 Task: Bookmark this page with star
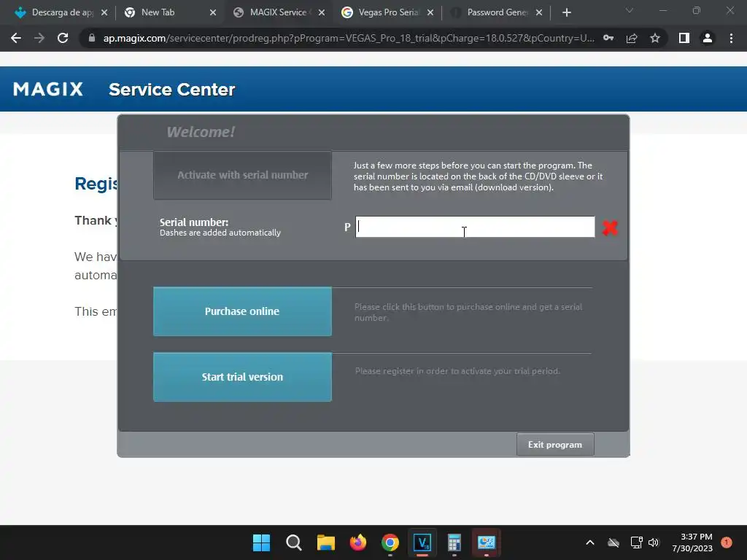(655, 38)
